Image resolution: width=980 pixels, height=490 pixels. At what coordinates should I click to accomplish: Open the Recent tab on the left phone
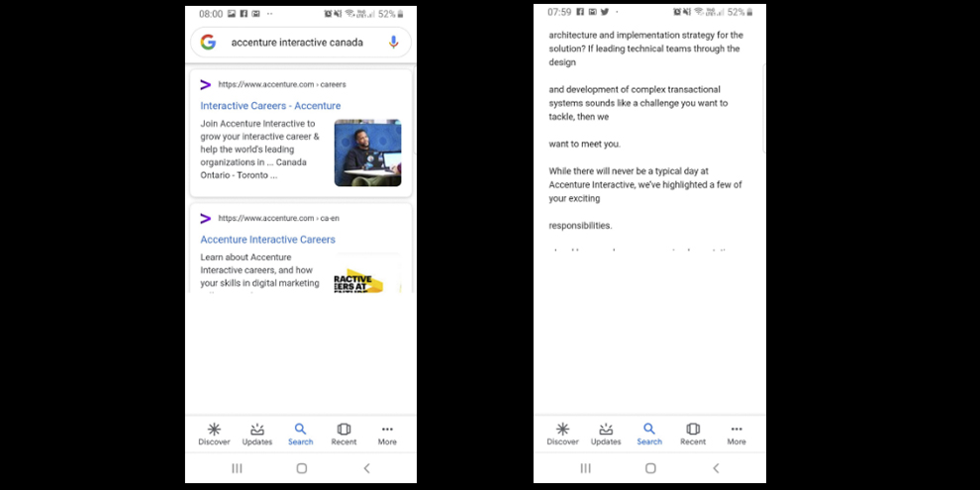343,434
